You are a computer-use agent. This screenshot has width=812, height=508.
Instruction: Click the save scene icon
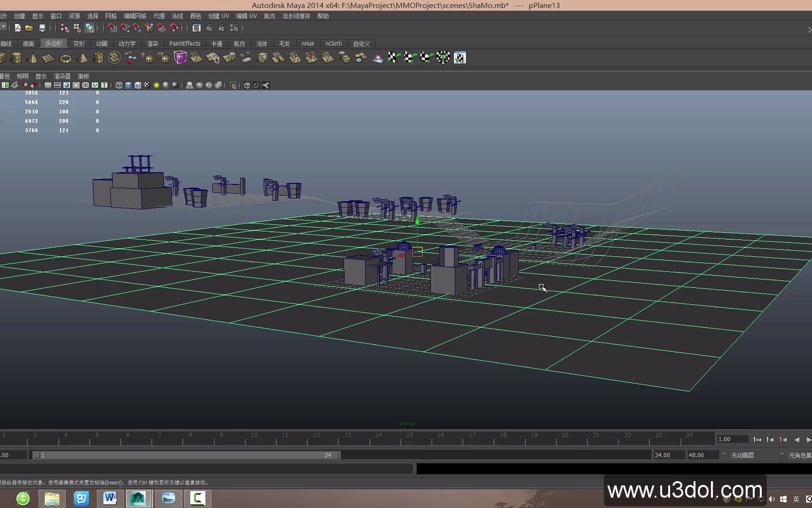42,28
